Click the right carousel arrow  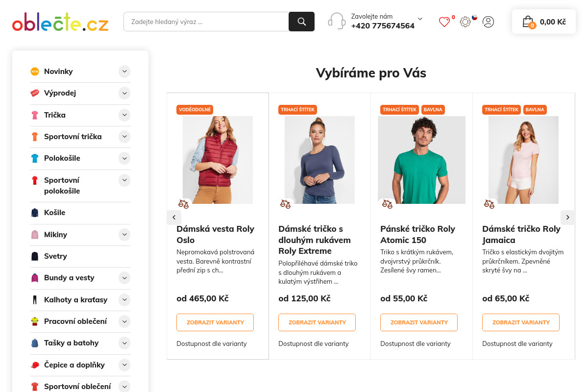tap(567, 217)
